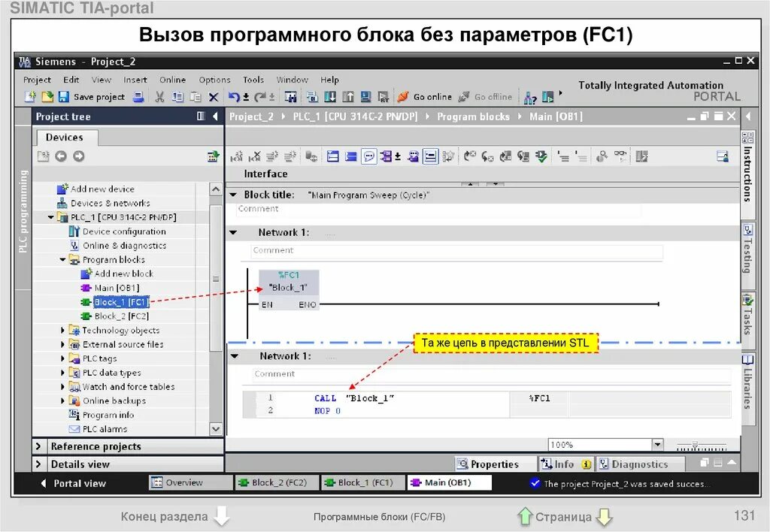Click the New project icon in toolbar
Screen dimensions: 770x532
click(x=30, y=97)
